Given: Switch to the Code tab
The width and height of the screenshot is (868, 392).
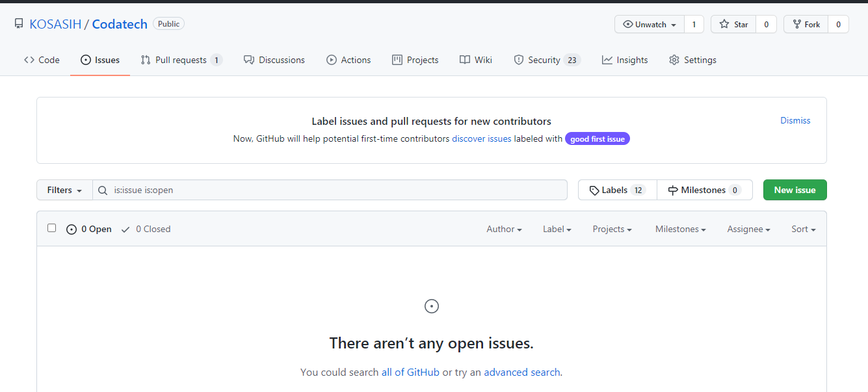Looking at the screenshot, I should (42, 60).
